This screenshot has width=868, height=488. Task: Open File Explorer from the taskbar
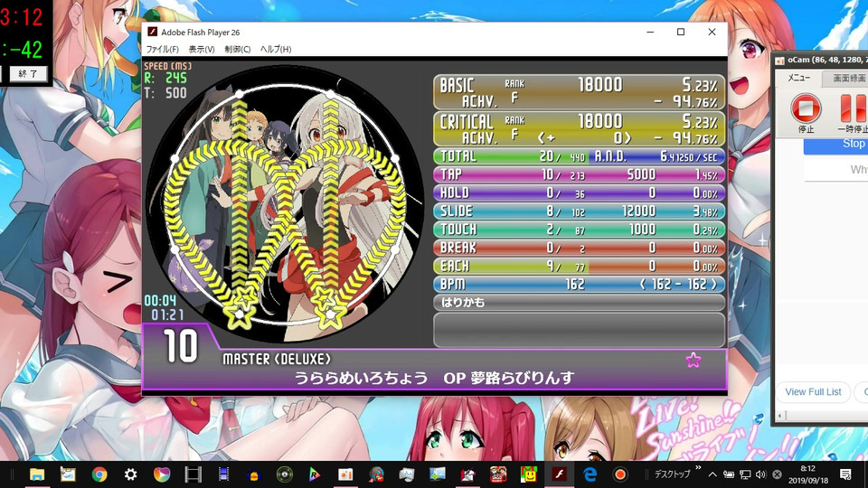point(37,474)
